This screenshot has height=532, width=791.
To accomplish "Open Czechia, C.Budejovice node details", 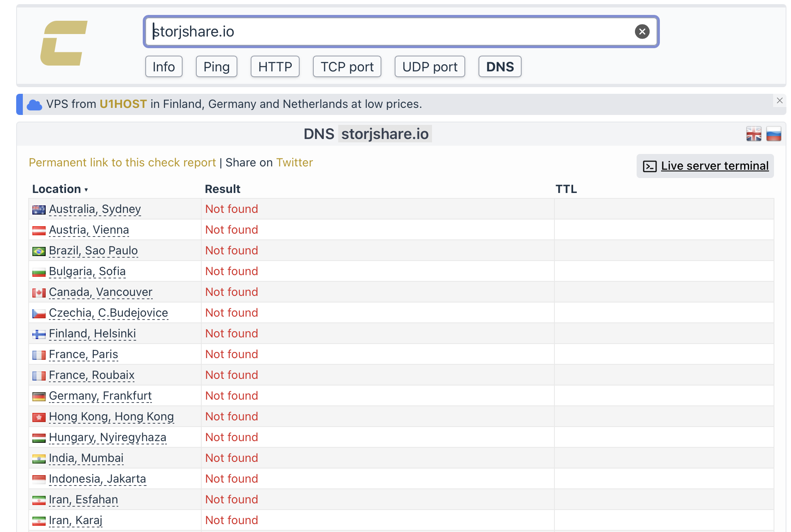I will pyautogui.click(x=108, y=313).
